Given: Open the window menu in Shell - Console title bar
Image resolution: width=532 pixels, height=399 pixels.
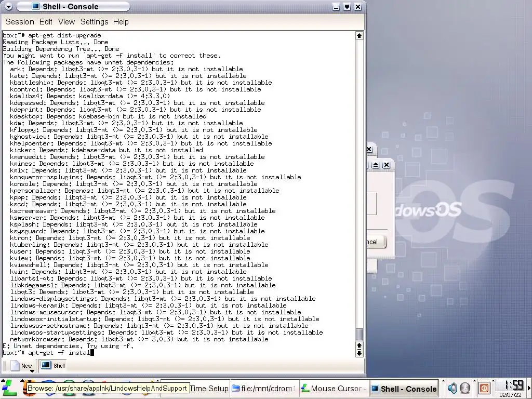Looking at the screenshot, I should (8, 6).
